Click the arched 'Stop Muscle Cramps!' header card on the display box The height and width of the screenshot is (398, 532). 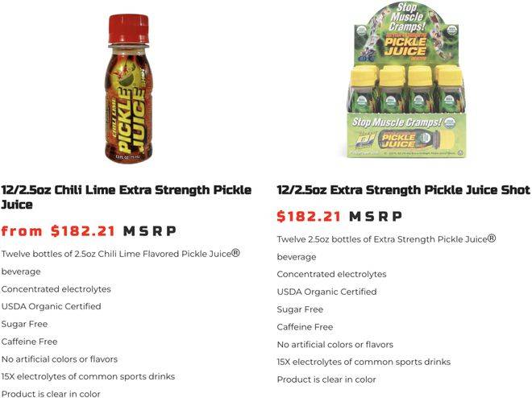click(406, 33)
